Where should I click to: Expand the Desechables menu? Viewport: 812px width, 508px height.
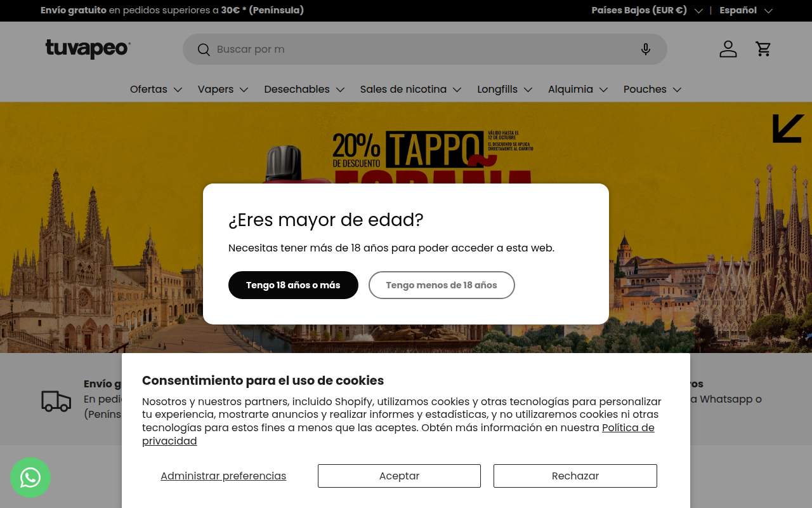coord(304,90)
